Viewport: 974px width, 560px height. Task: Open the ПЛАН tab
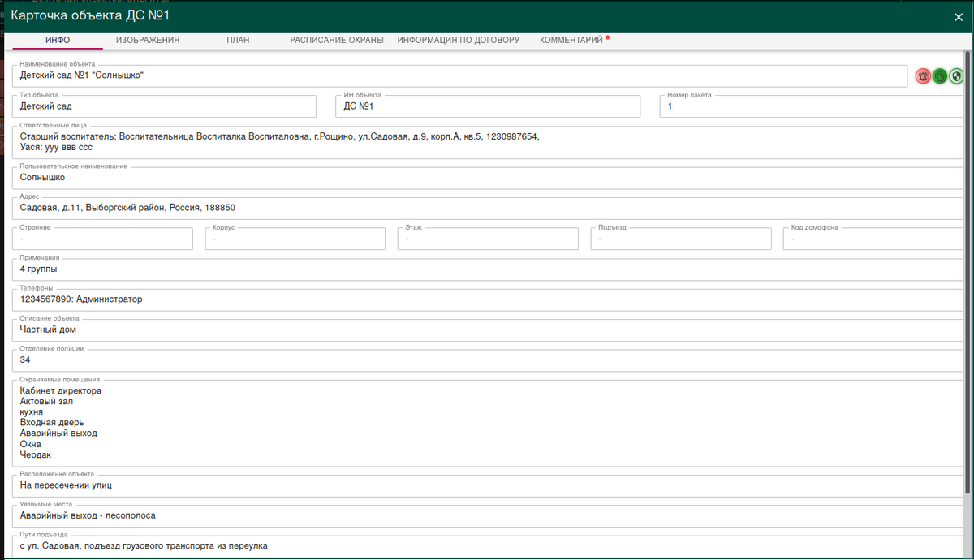[238, 40]
